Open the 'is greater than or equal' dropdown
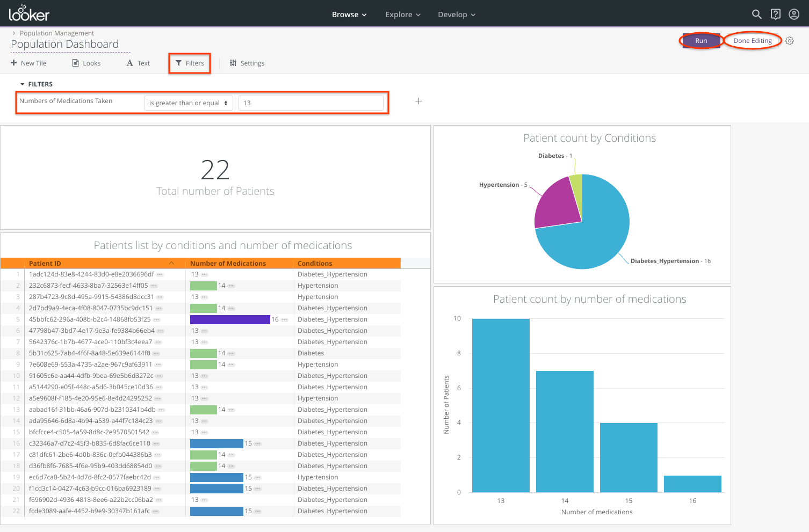Viewport: 809px width, 532px height. coord(188,103)
